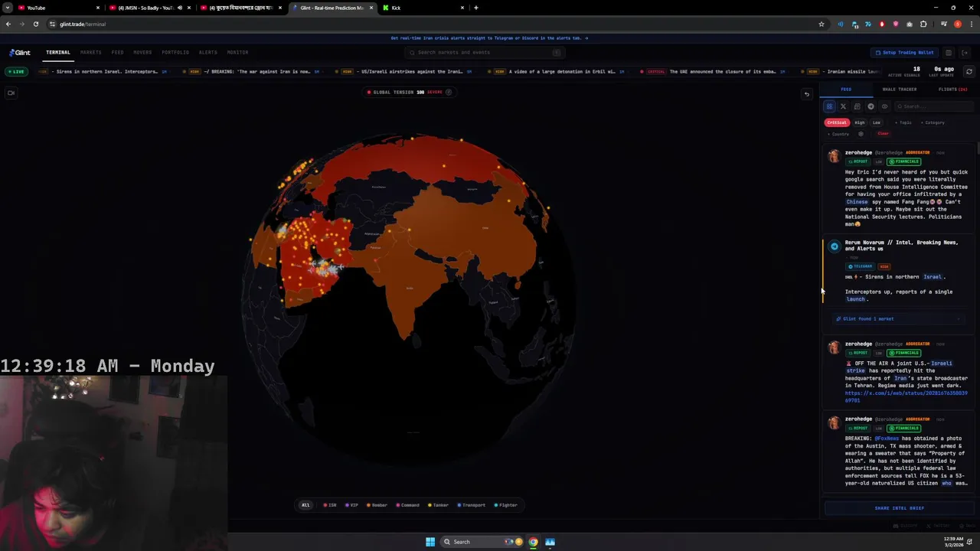The width and height of the screenshot is (980, 551).
Task: Open the + Topic filter dropdown
Action: tap(904, 122)
